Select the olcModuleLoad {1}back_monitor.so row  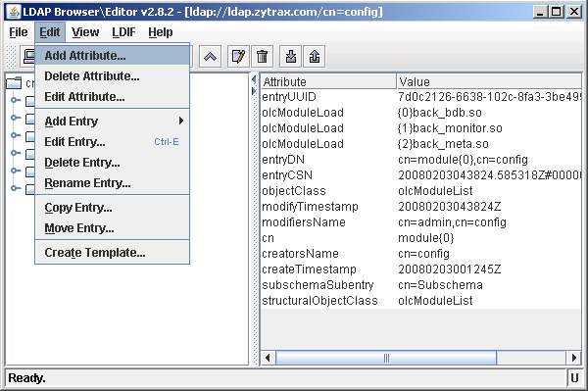tap(420, 128)
